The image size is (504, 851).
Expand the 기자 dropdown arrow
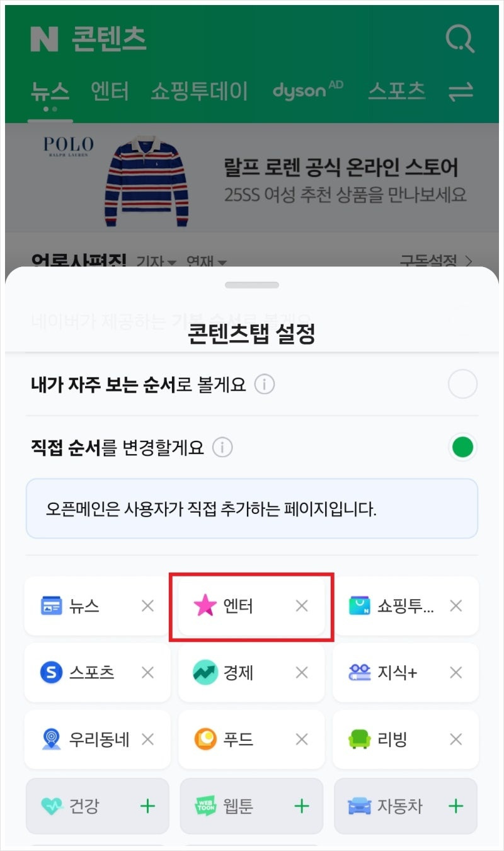click(x=172, y=261)
